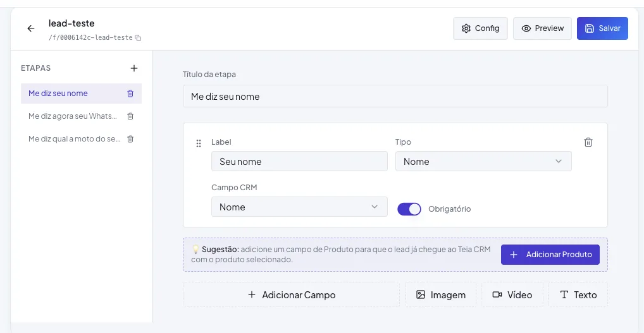The width and height of the screenshot is (644, 333).
Task: Delete the 'Me diz qual a moto' step
Action: (x=130, y=139)
